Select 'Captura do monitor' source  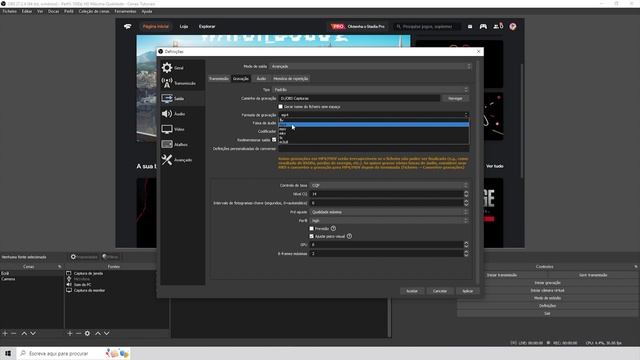(89, 291)
